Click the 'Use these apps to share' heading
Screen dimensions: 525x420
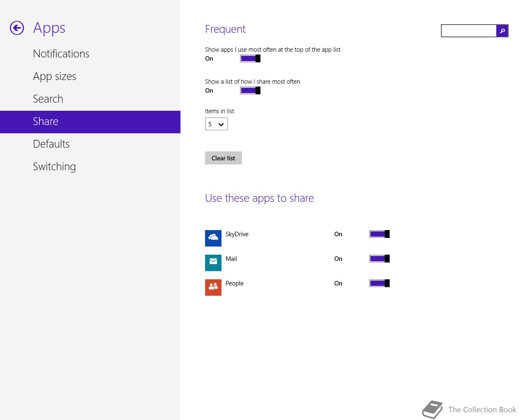(259, 198)
